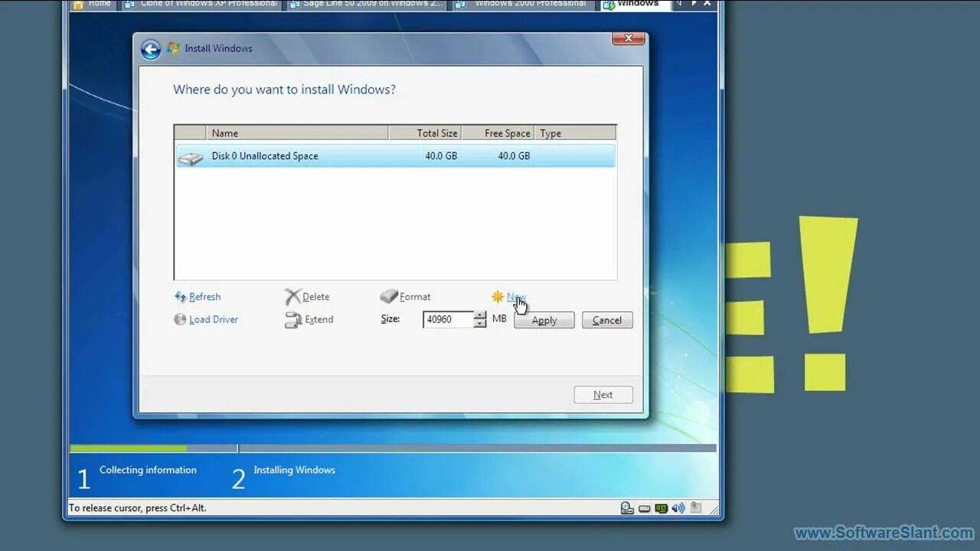The width and height of the screenshot is (980, 551).
Task: Click the Installing Windows step label
Action: (x=295, y=470)
